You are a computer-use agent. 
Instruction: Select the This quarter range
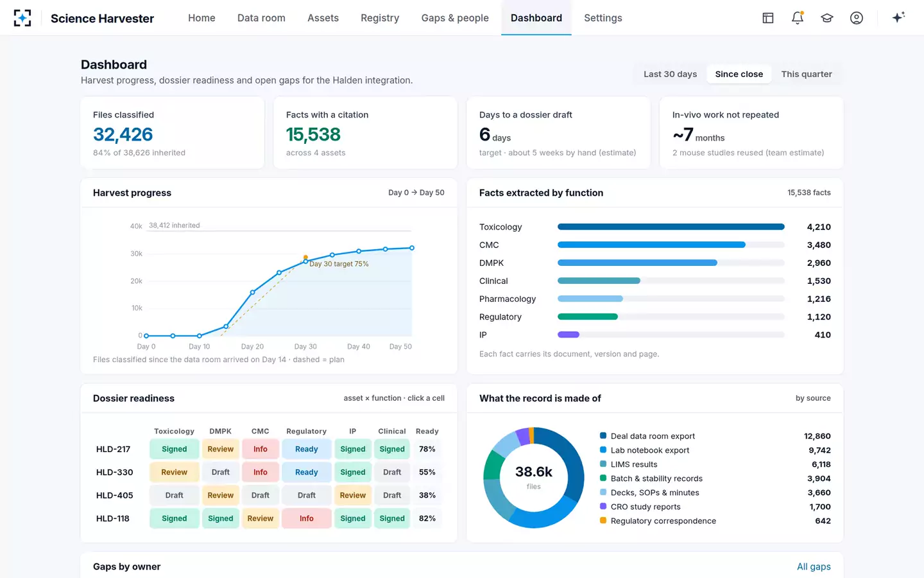(x=807, y=74)
